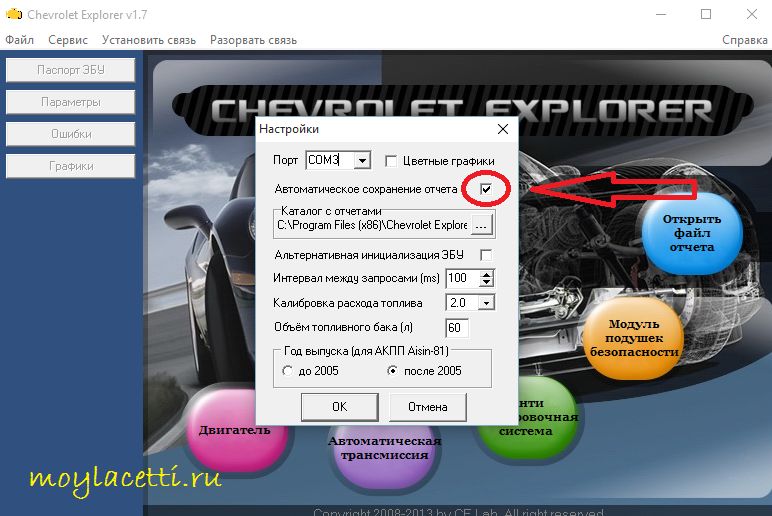This screenshot has width=772, height=516.
Task: Open the Автоматическая трансмиссия module bubble
Action: [384, 455]
